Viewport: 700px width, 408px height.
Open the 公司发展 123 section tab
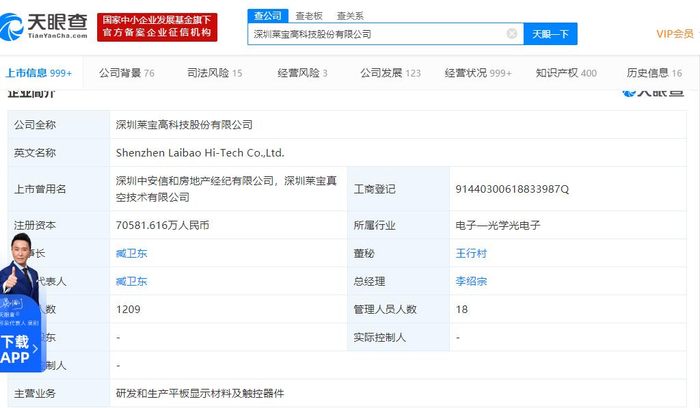(x=391, y=73)
